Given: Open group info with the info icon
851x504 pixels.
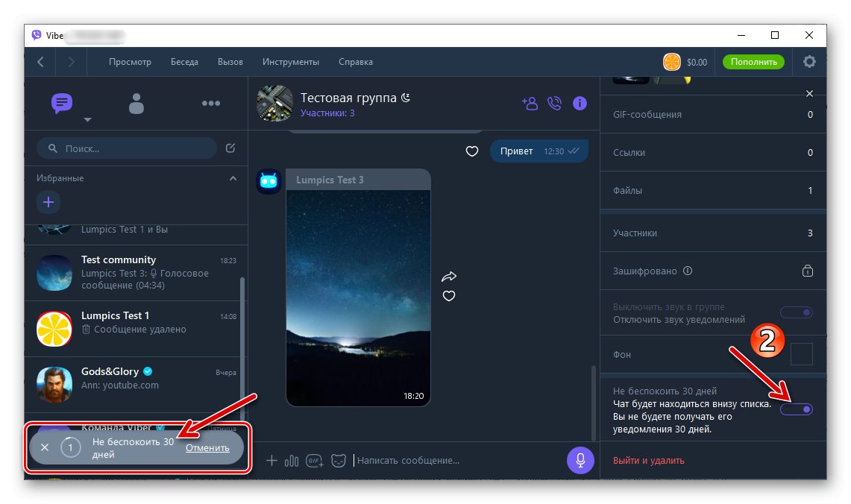Looking at the screenshot, I should click(x=580, y=103).
